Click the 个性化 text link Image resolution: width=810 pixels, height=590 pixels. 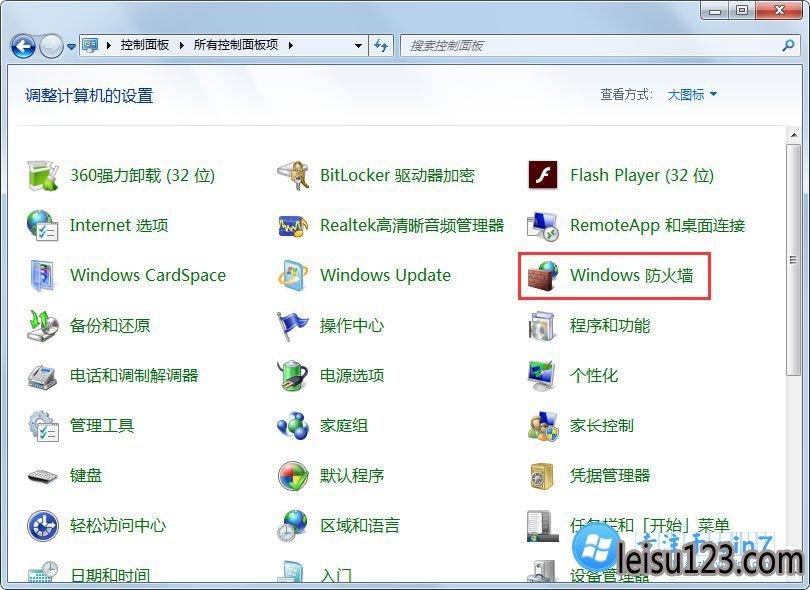[x=594, y=376]
